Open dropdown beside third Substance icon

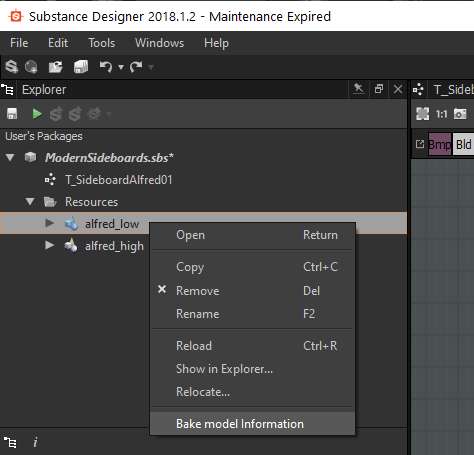coord(109,114)
